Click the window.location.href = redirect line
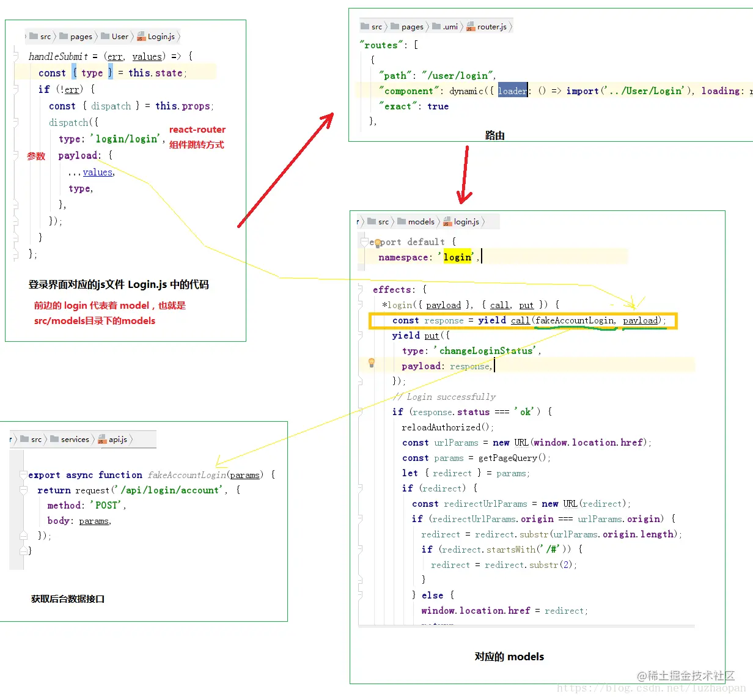The image size is (753, 700). tap(504, 611)
